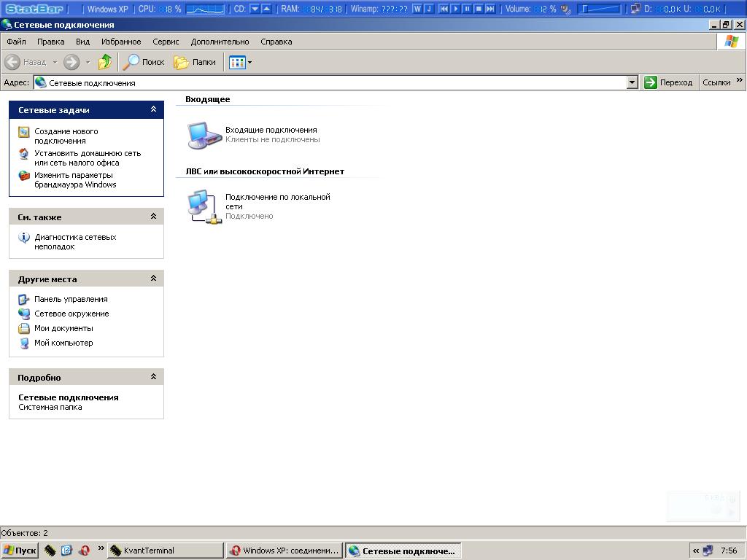The height and width of the screenshot is (560, 747).
Task: Switch to KvantTerminal in the taskbar
Action: pyautogui.click(x=165, y=551)
